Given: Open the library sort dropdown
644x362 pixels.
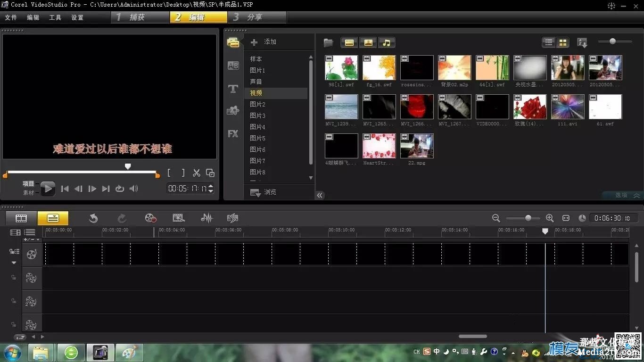Looking at the screenshot, I should coord(582,43).
